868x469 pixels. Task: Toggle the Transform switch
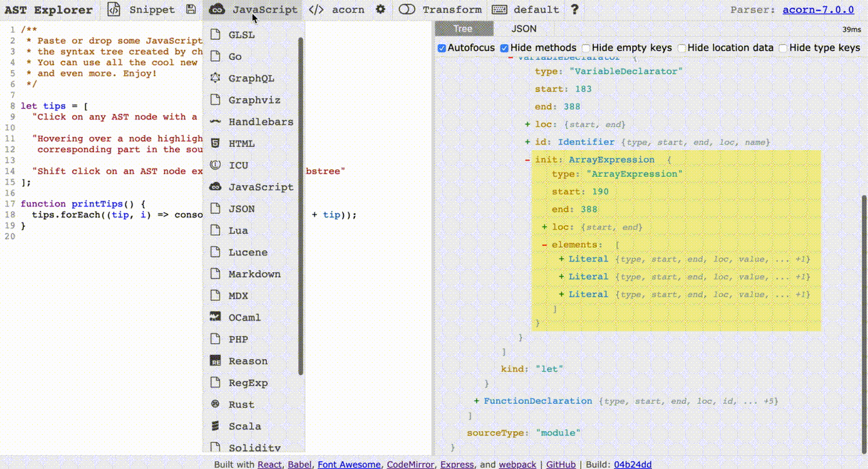(407, 10)
